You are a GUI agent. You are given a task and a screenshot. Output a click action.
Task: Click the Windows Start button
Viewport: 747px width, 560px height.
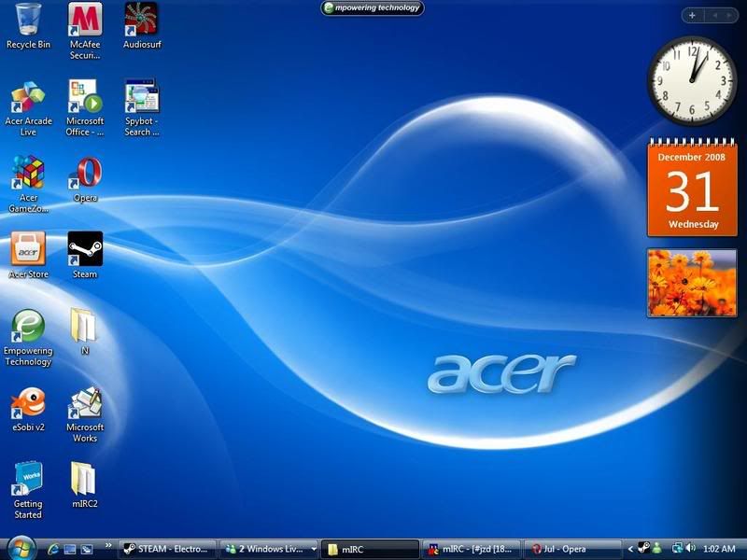coord(21,547)
